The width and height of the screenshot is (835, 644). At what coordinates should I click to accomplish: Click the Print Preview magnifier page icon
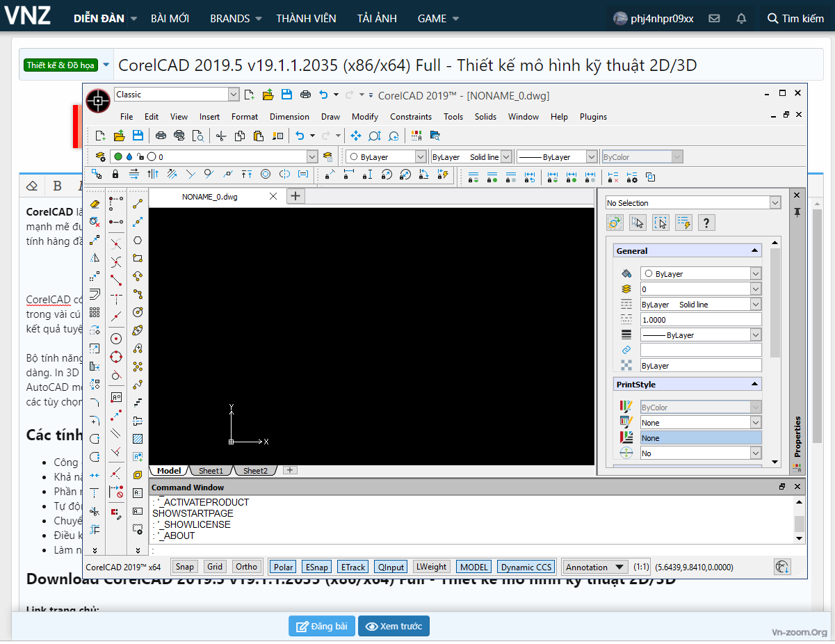pyautogui.click(x=198, y=136)
